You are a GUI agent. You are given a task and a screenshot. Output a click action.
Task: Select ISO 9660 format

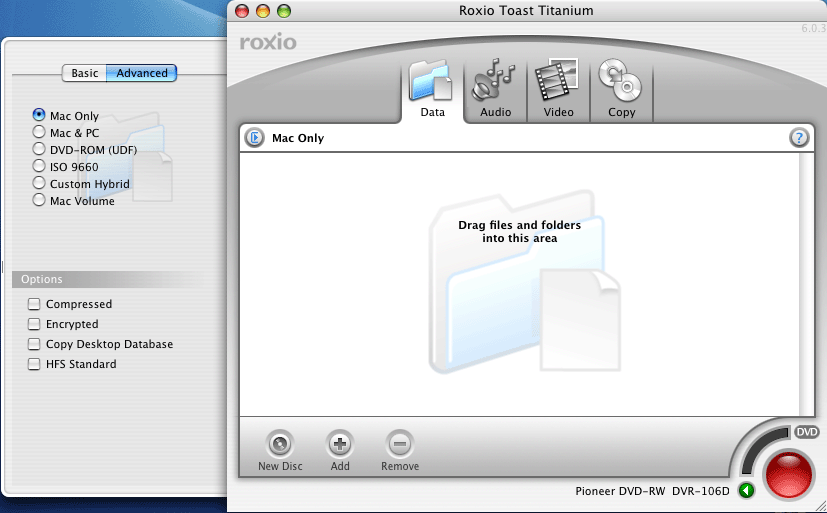(x=65, y=167)
